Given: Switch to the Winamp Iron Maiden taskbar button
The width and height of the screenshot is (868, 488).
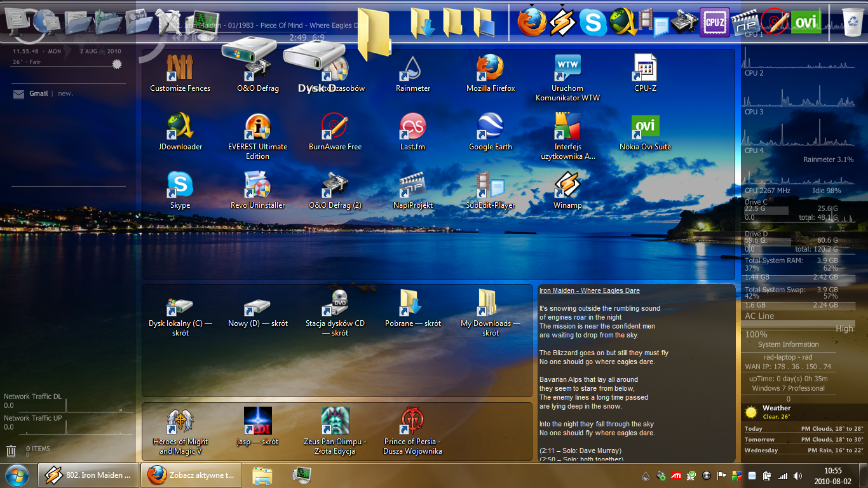Looking at the screenshot, I should pyautogui.click(x=88, y=475).
